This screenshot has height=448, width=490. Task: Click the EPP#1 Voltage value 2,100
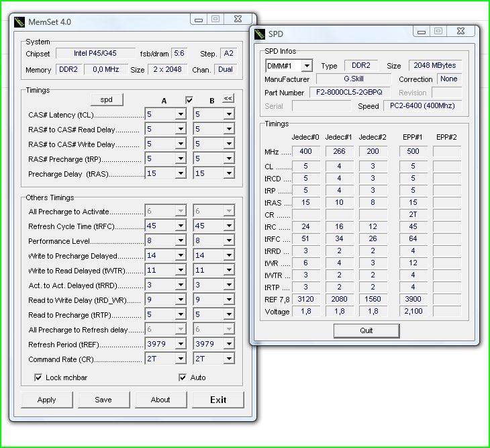coord(413,312)
